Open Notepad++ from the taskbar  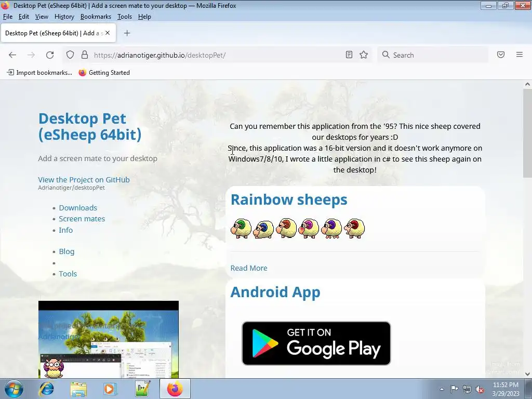pyautogui.click(x=142, y=389)
